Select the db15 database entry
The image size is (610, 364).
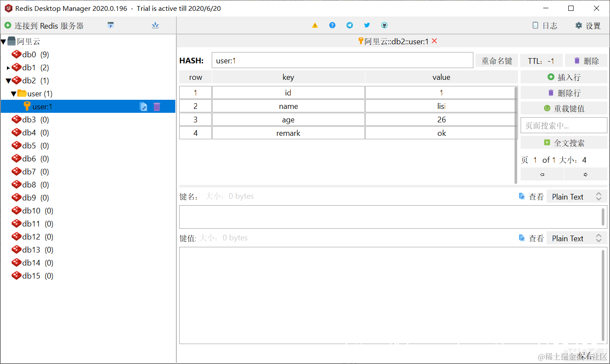tap(33, 276)
